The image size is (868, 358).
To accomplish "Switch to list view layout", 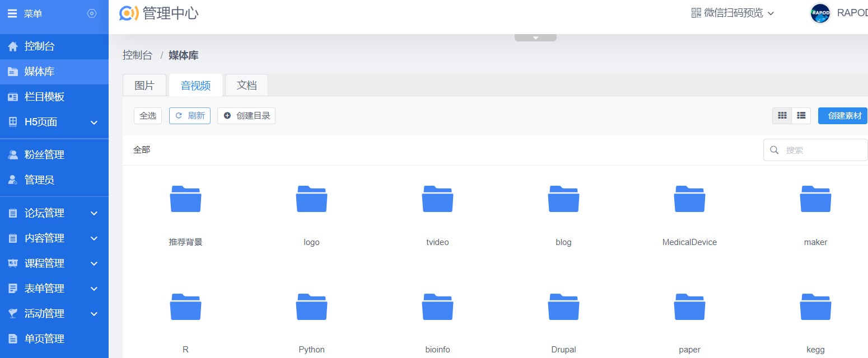I will [x=801, y=116].
